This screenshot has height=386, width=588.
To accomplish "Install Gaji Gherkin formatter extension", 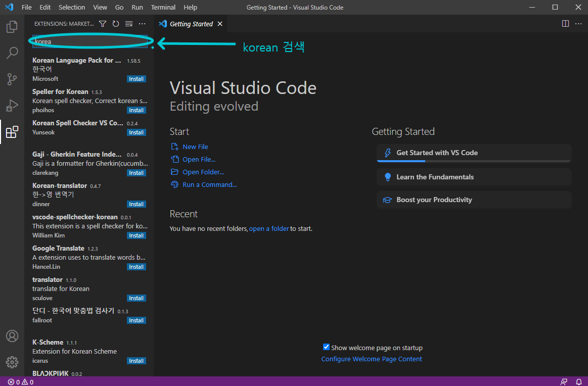I will coord(136,173).
